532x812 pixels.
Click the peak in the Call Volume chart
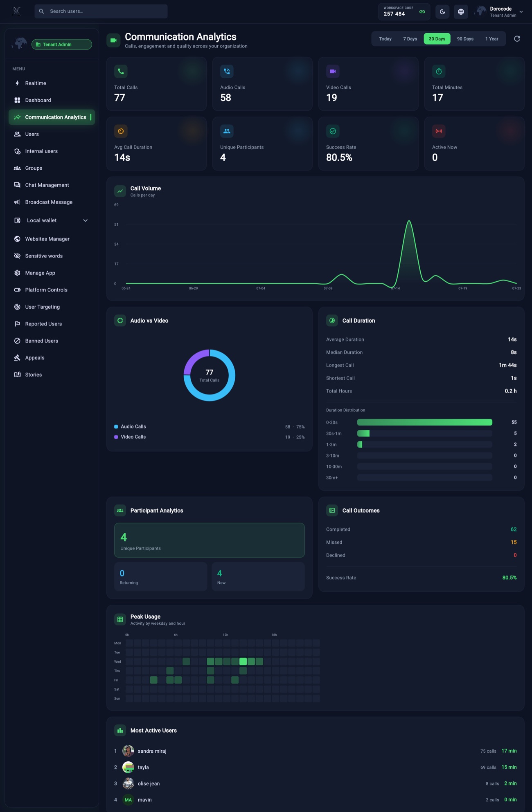409,221
